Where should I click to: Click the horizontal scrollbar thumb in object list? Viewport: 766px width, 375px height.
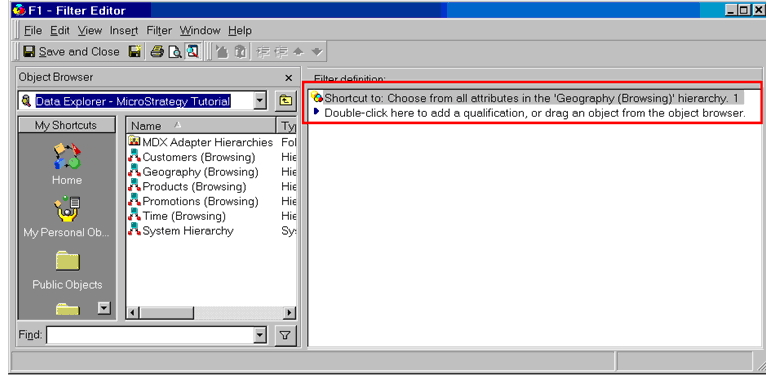click(x=167, y=312)
